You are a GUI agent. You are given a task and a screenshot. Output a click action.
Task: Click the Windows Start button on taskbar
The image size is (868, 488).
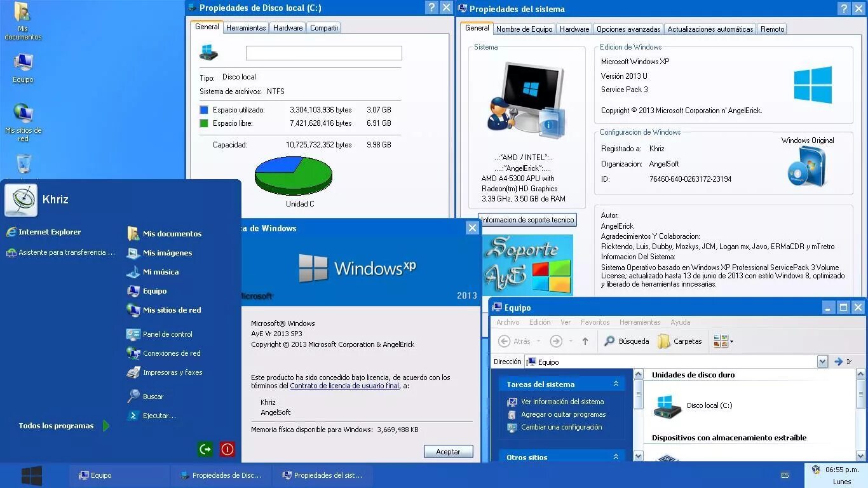pyautogui.click(x=31, y=475)
